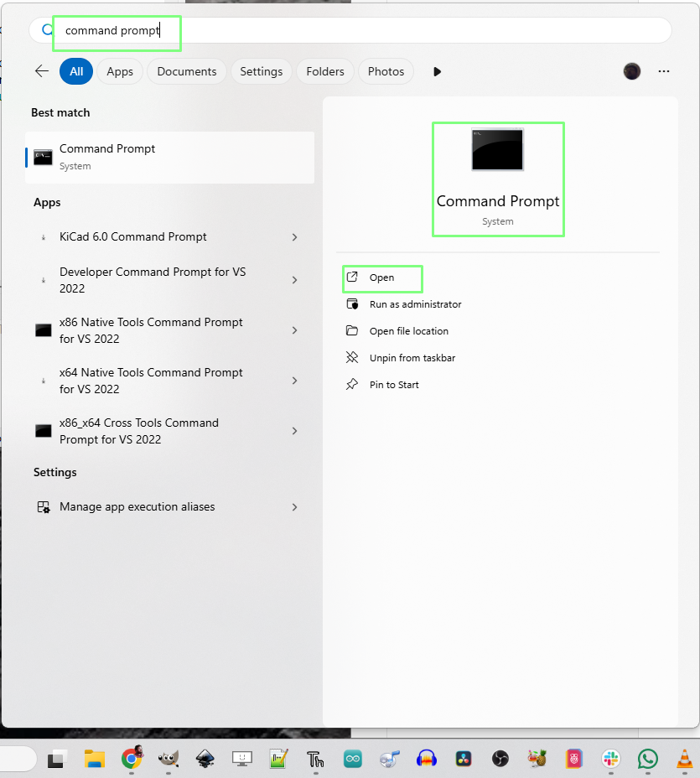The image size is (700, 778).
Task: Expand the x86 Native Tools chevron
Action: [295, 330]
